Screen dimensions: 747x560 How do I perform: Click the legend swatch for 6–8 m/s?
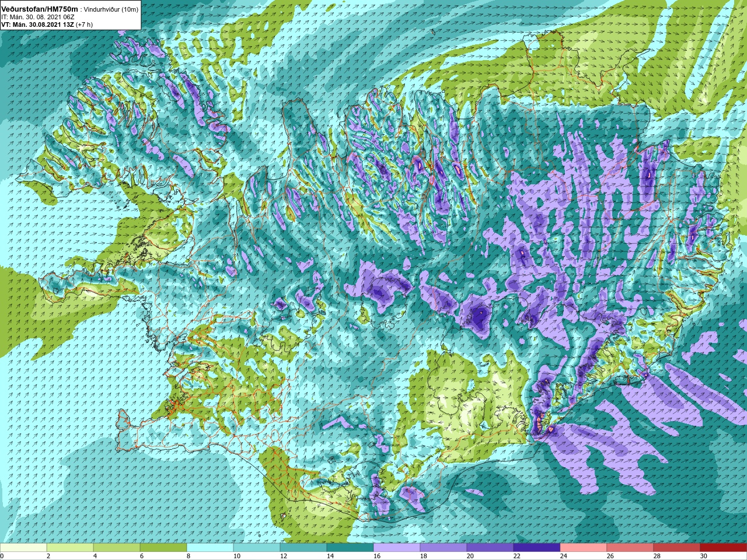163,548
